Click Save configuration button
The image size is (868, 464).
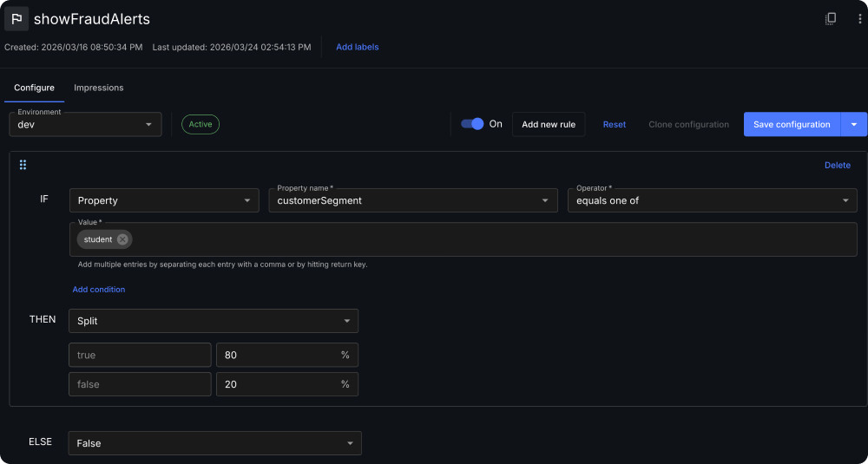pyautogui.click(x=792, y=124)
